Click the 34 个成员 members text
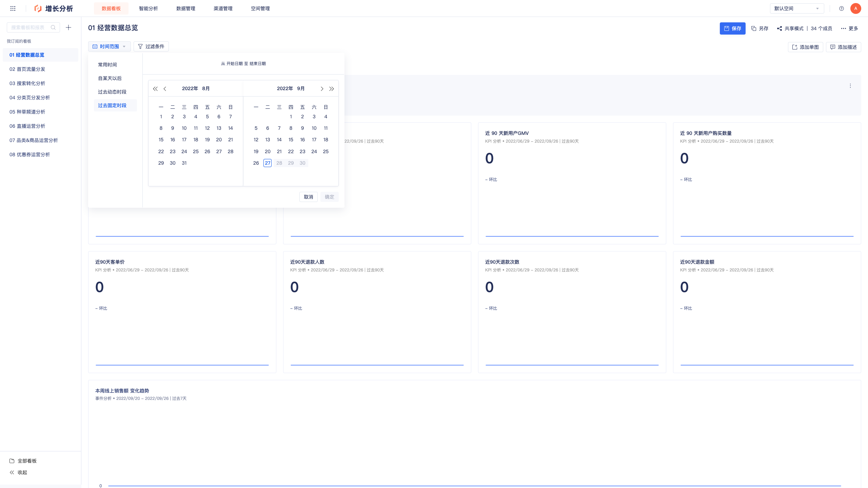 pyautogui.click(x=822, y=28)
